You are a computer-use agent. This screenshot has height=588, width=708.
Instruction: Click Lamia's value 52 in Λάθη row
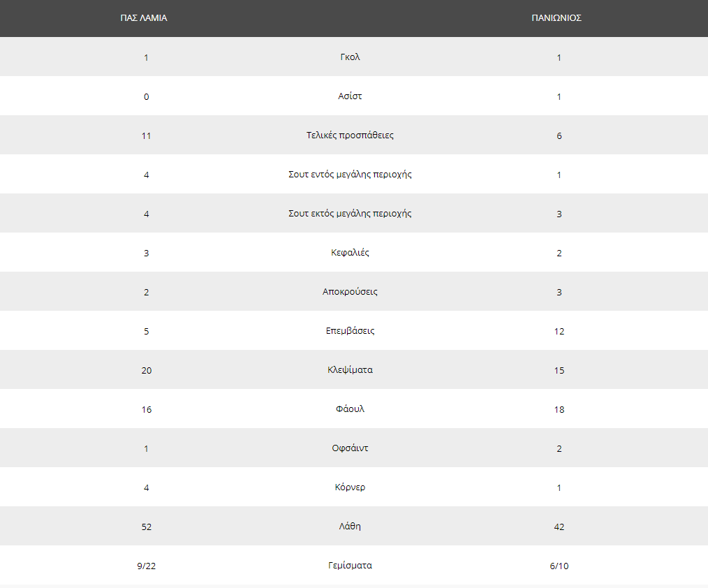point(147,527)
